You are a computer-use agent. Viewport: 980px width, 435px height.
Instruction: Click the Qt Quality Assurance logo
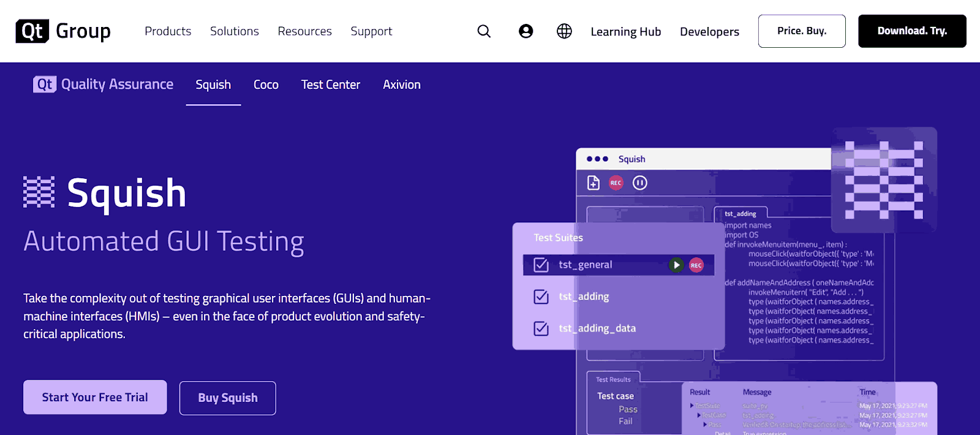click(x=103, y=85)
